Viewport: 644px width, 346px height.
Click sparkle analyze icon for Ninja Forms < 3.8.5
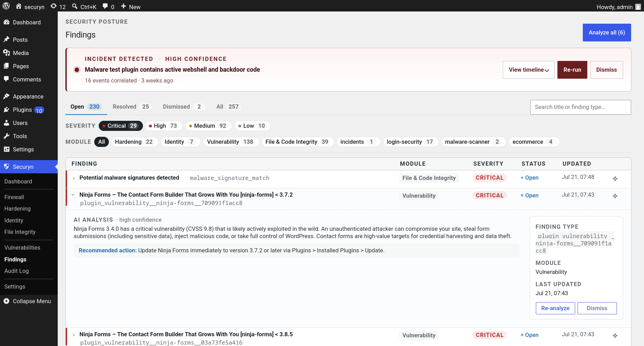[x=615, y=336]
